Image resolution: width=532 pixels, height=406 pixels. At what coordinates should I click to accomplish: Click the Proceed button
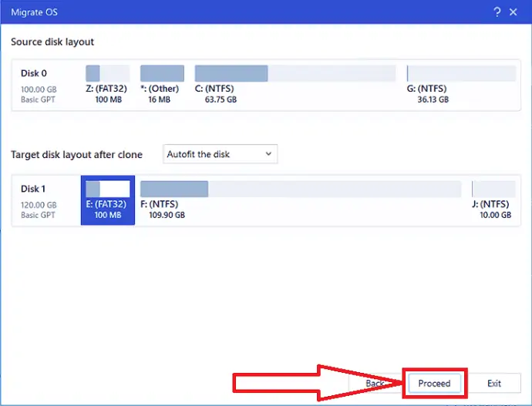[434, 384]
